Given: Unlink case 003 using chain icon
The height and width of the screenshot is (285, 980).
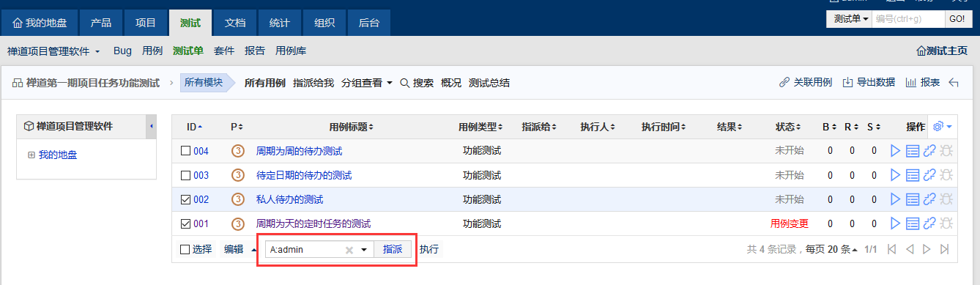Looking at the screenshot, I should click(x=929, y=175).
